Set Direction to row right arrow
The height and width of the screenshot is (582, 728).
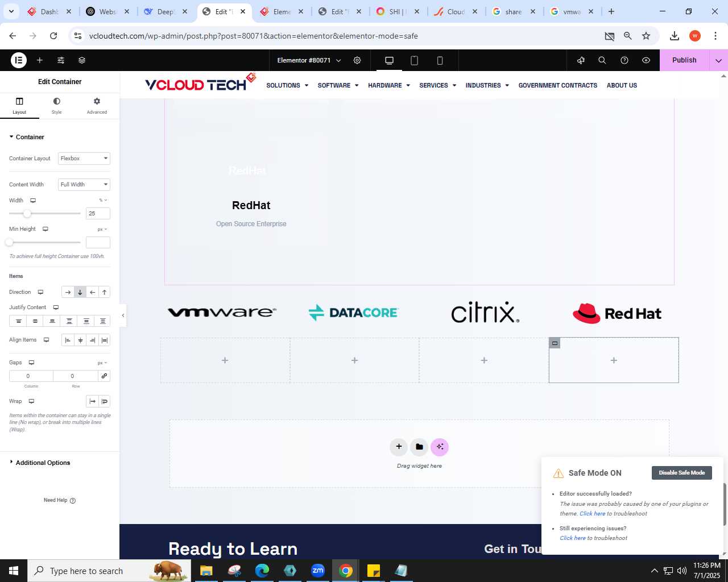click(68, 292)
